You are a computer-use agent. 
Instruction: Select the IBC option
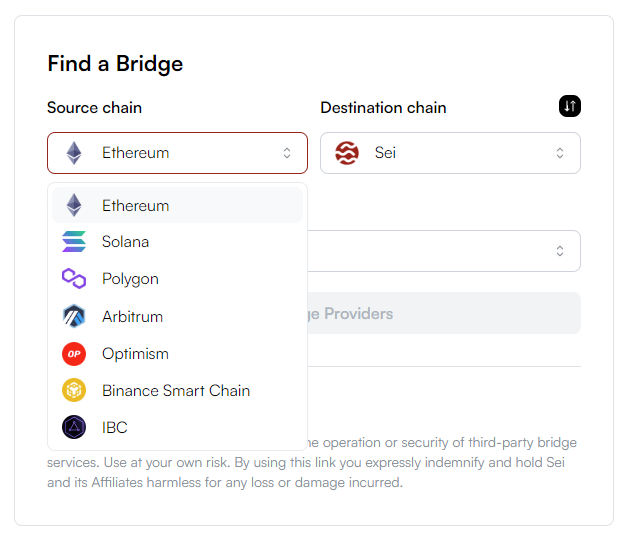tap(114, 427)
